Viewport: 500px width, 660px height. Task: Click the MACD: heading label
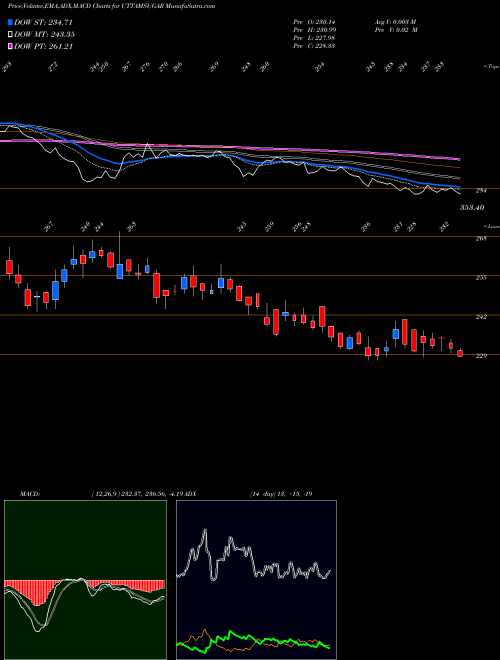coord(29,494)
